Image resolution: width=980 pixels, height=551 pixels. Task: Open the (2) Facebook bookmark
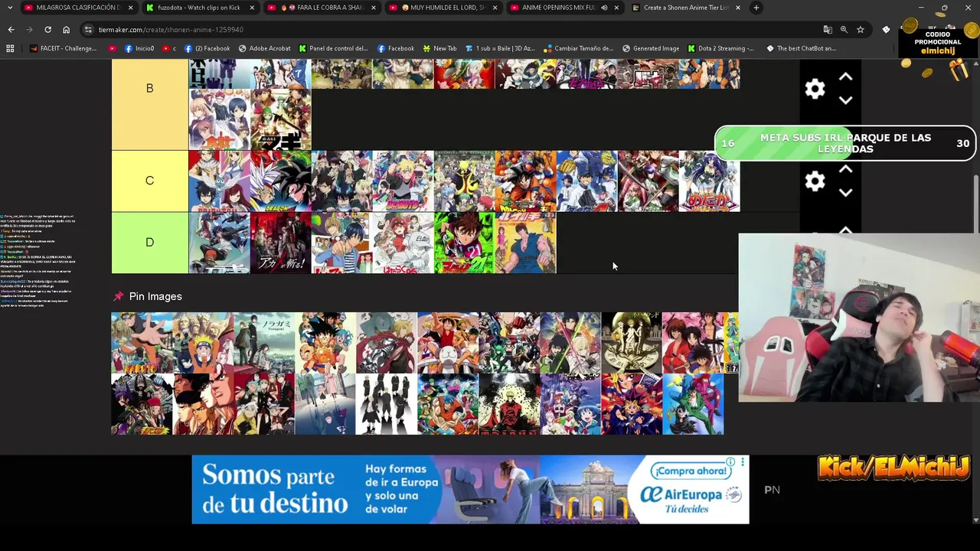point(207,48)
